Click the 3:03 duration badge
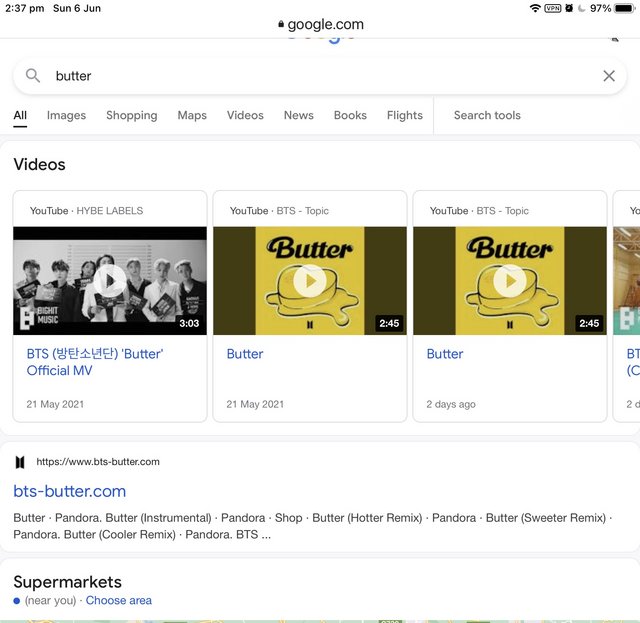 coord(189,323)
